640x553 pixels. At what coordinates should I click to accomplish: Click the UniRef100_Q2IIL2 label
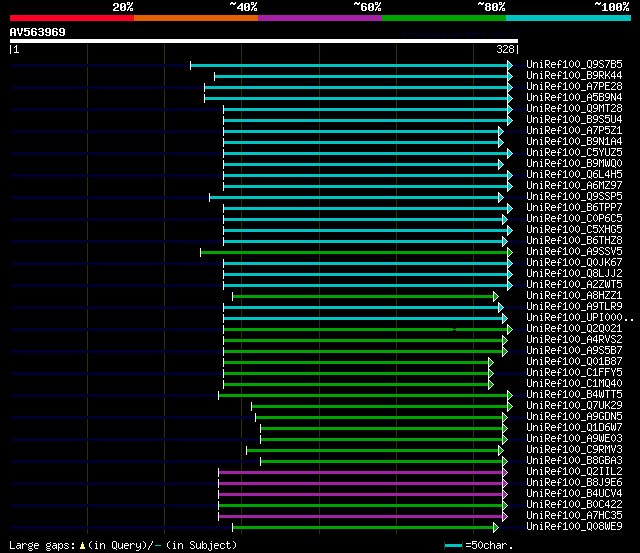point(574,472)
